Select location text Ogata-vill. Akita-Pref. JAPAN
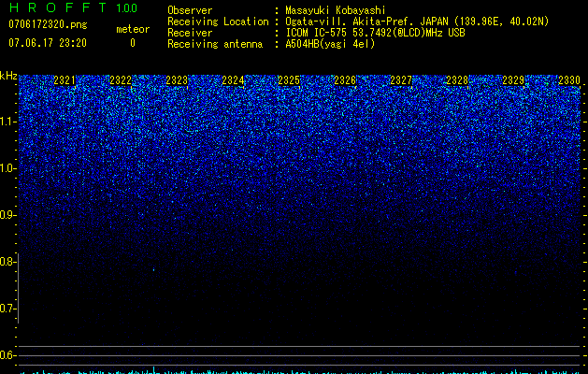588x374 pixels. (367, 22)
